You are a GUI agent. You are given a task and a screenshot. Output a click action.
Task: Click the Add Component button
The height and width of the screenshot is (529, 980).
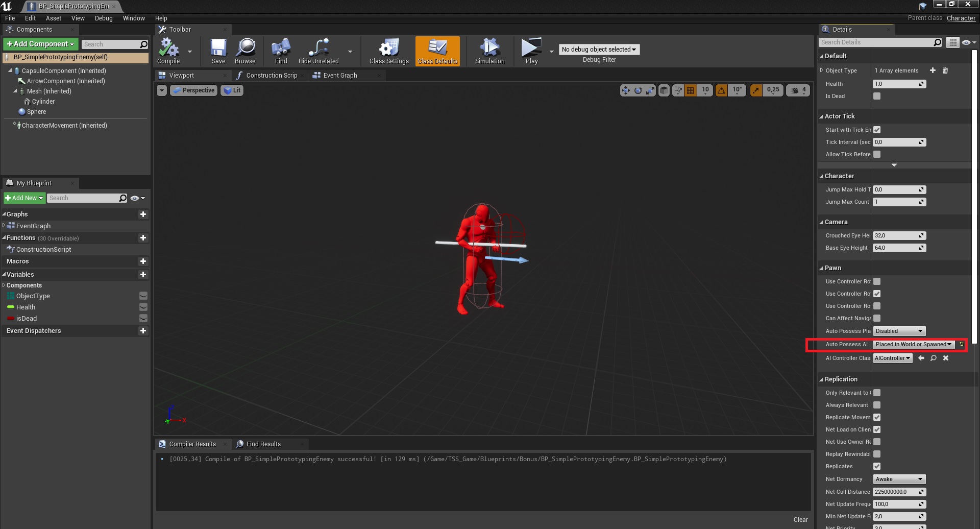(x=40, y=44)
